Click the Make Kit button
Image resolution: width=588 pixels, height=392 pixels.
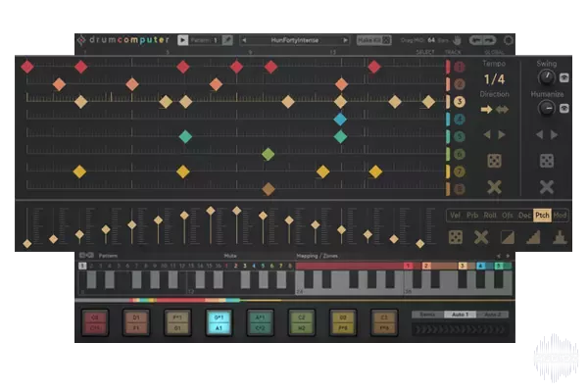[374, 40]
